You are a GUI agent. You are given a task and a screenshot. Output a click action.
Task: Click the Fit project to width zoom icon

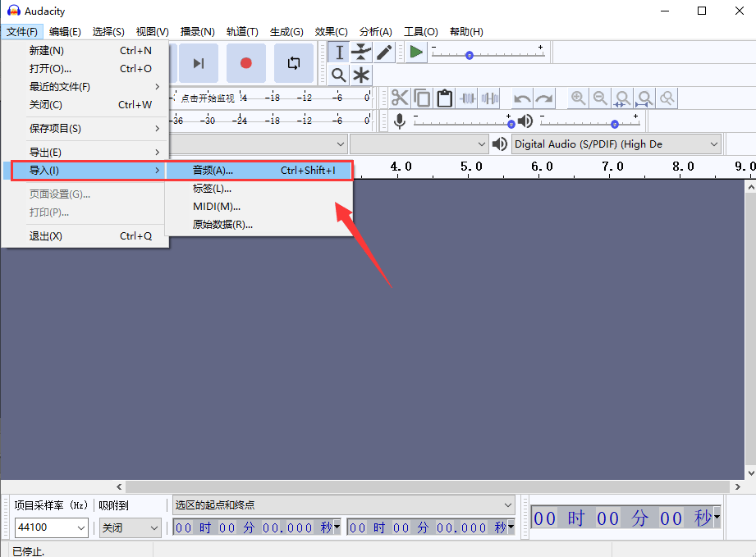coord(644,98)
